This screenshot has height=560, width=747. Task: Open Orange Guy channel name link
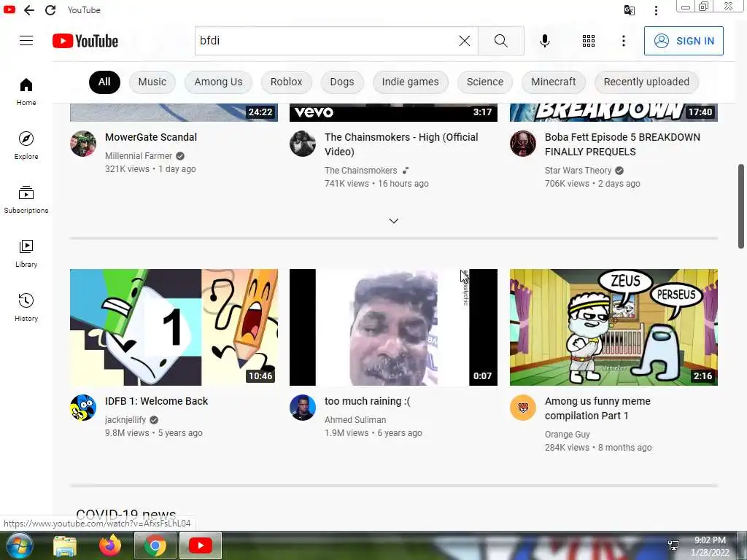(x=567, y=435)
